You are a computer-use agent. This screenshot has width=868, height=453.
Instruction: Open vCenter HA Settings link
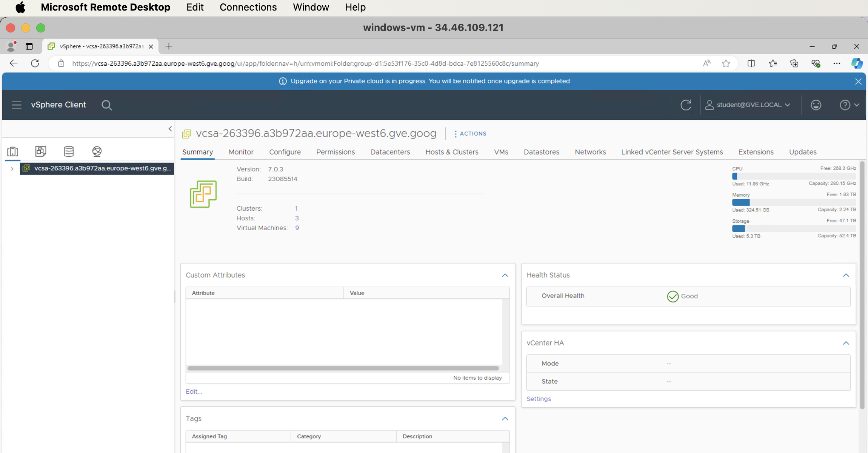click(x=539, y=399)
